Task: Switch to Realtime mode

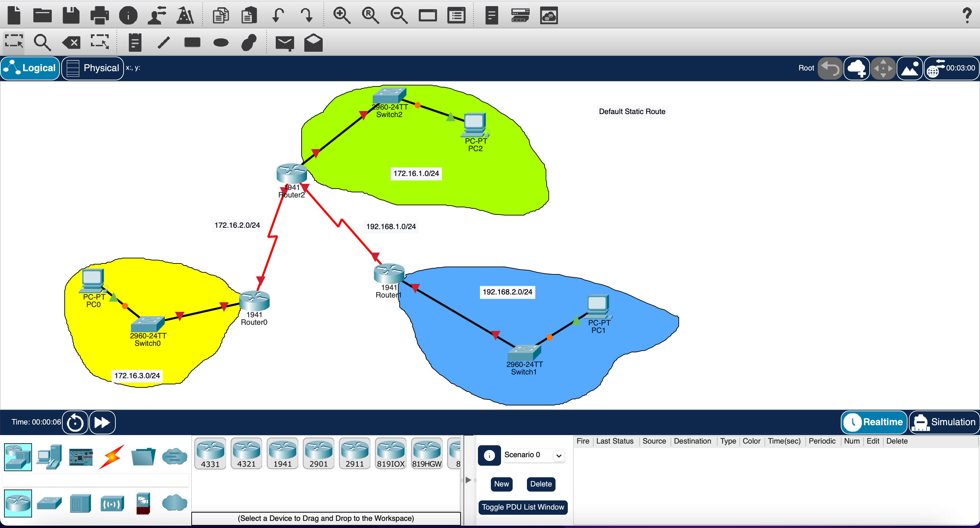Action: click(x=874, y=422)
